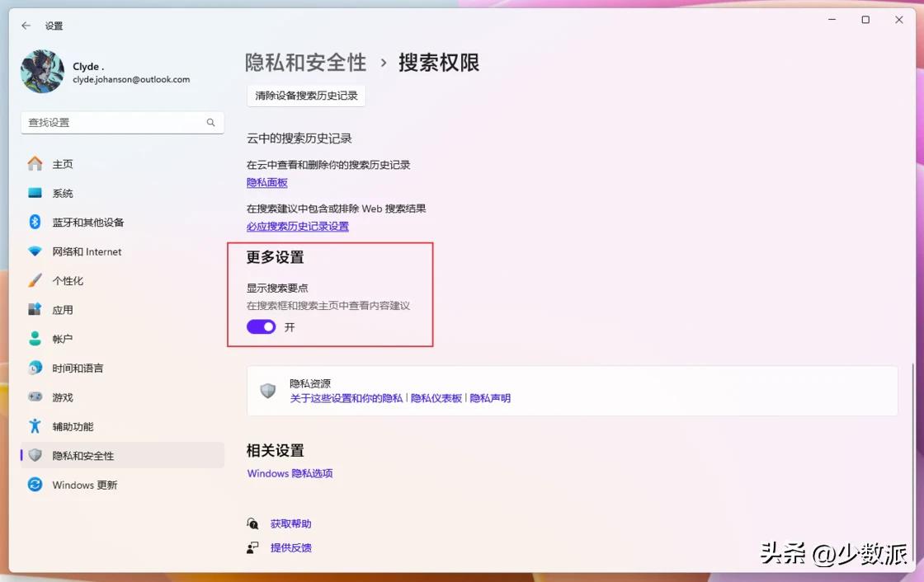924x582 pixels.
Task: Click the 隐私和安全性 breadcrumb
Action: (x=306, y=63)
